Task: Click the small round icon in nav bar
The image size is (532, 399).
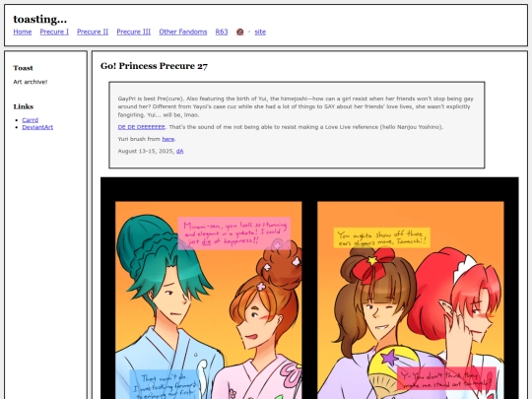Action: coord(239,32)
